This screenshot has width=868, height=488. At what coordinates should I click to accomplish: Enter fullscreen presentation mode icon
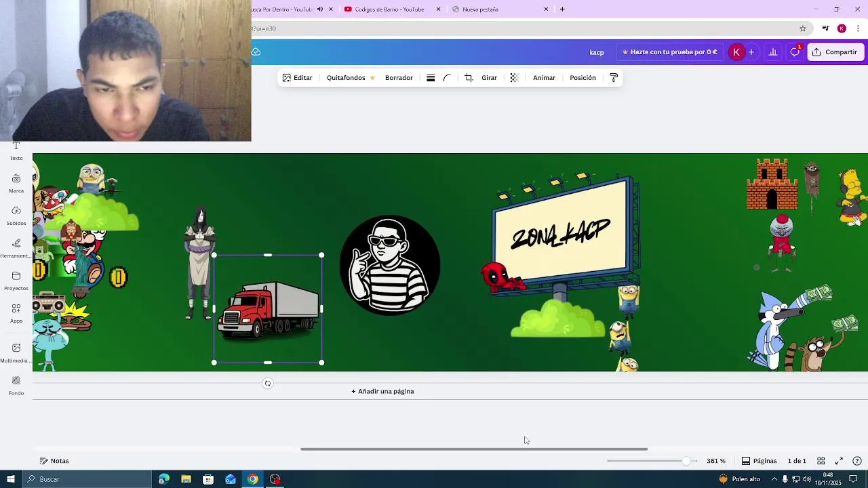click(839, 461)
